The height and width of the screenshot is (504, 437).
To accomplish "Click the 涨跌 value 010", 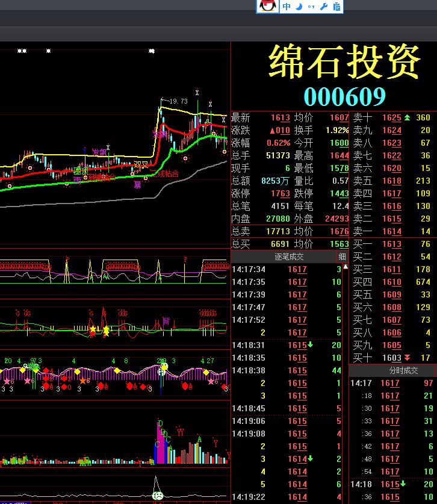I will (x=280, y=131).
